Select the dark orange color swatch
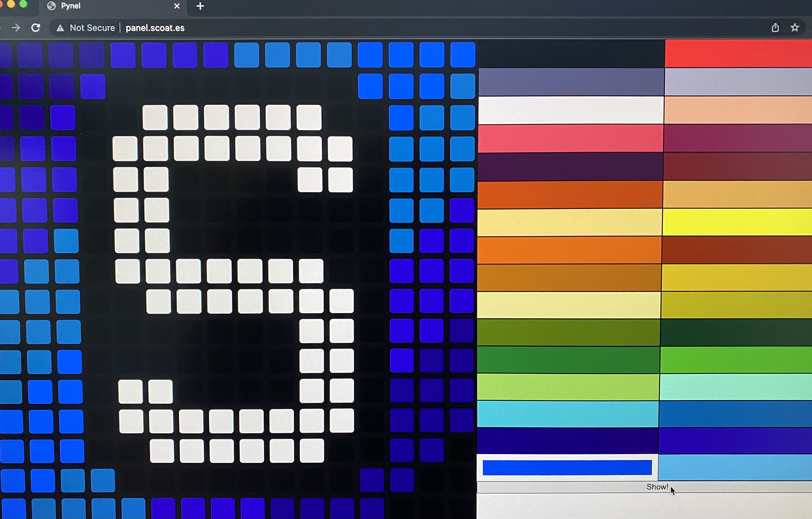This screenshot has height=519, width=812. [x=570, y=195]
